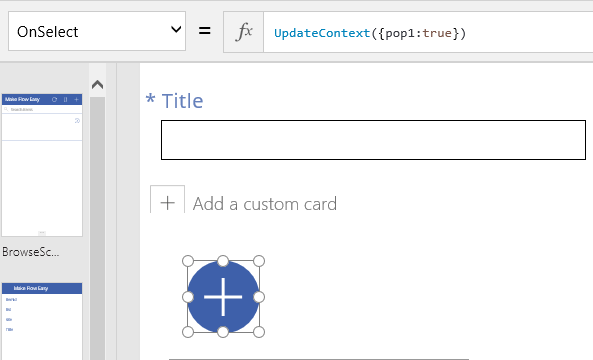This screenshot has height=360, width=593.
Task: Select the second screen thumbnail with field list
Action: [42, 321]
